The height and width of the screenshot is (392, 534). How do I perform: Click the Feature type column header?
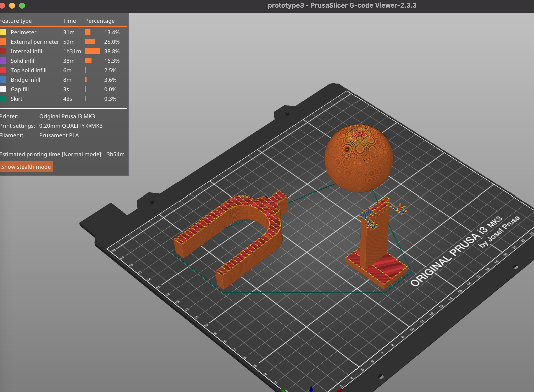click(x=16, y=21)
